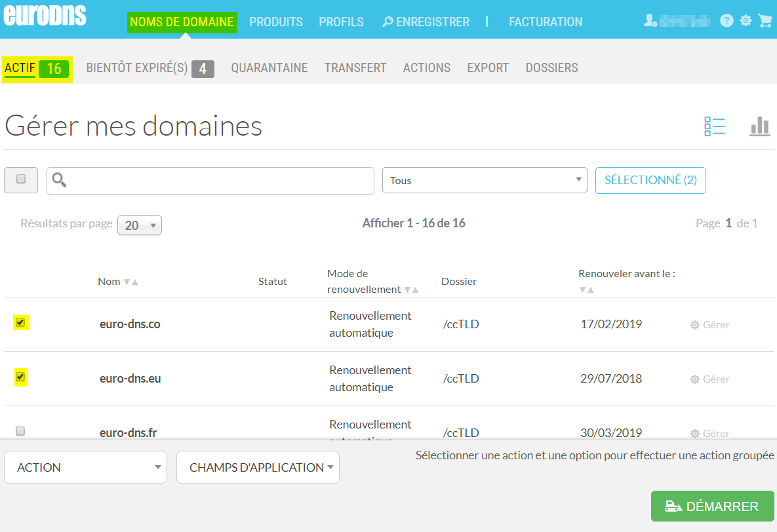Click the Statut column header
The image size is (777, 532).
(x=273, y=281)
